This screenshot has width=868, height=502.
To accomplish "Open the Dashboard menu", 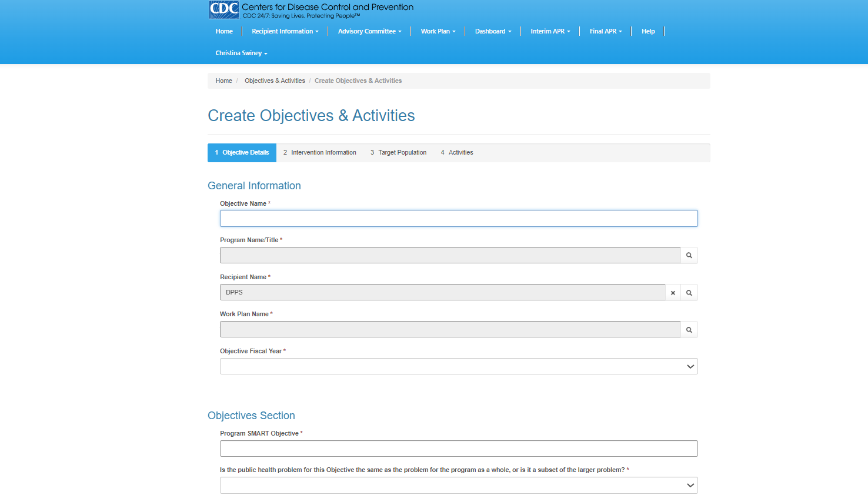I will [493, 32].
